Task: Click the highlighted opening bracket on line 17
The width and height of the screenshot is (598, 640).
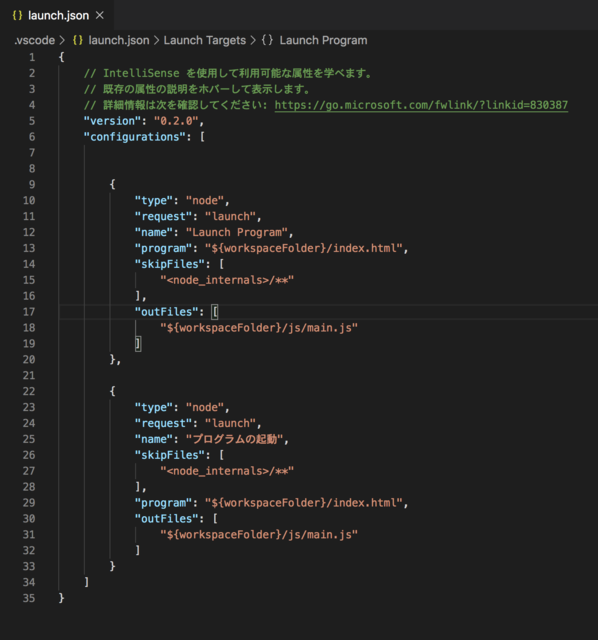Action: click(x=215, y=312)
